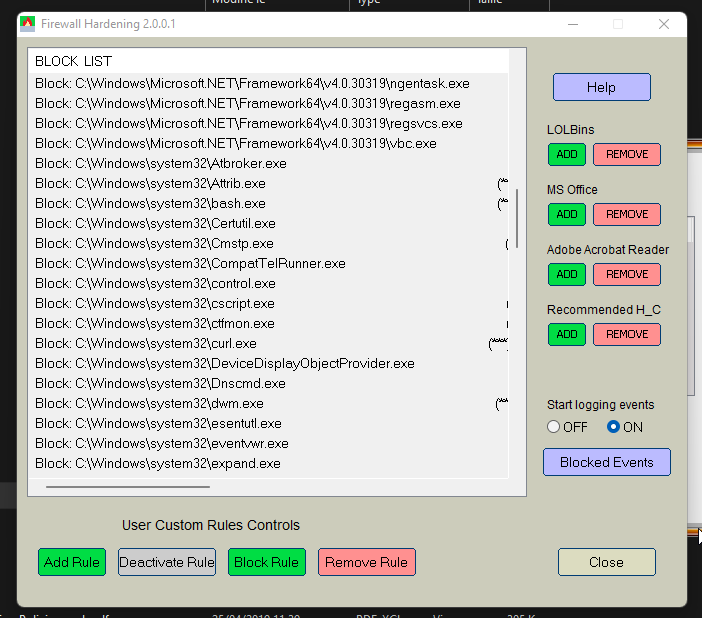Select the control.exe block entry
702x618 pixels.
point(268,283)
